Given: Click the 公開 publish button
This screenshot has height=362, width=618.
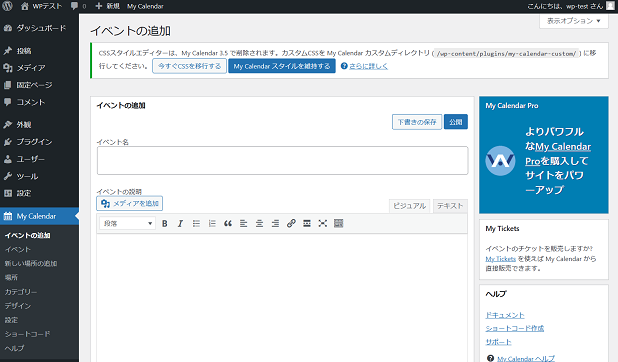Looking at the screenshot, I should 456,122.
